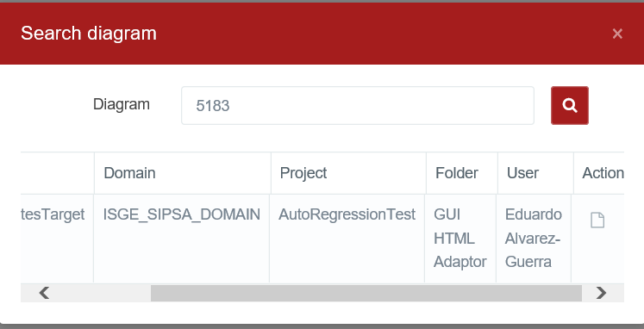Open diagram via document icon in Action column

(597, 220)
